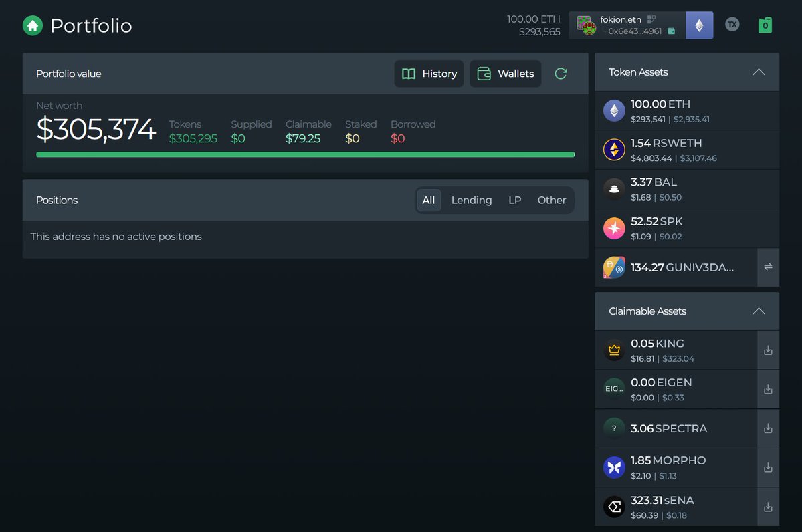Open the Wallets panel
The image size is (802, 532).
[505, 74]
